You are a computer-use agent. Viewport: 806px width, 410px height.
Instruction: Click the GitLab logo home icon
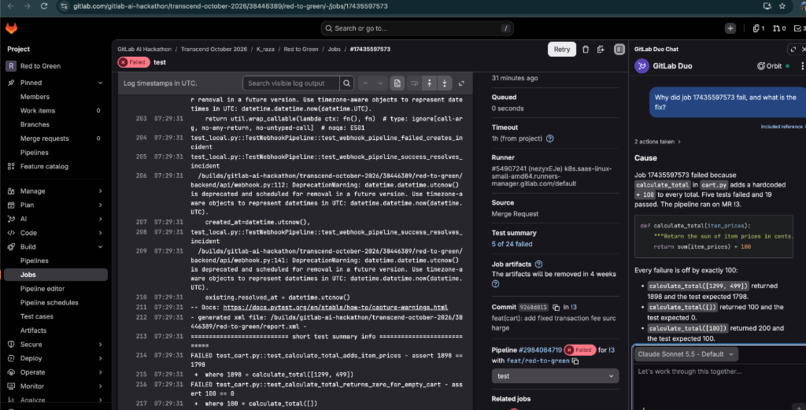tap(11, 28)
